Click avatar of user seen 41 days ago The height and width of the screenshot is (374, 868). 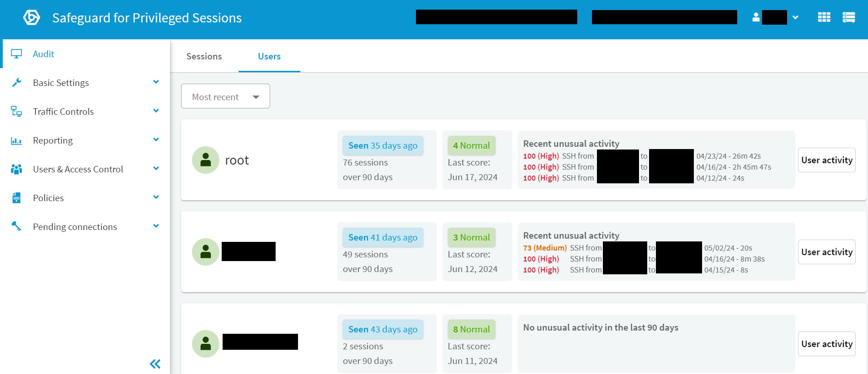(206, 252)
